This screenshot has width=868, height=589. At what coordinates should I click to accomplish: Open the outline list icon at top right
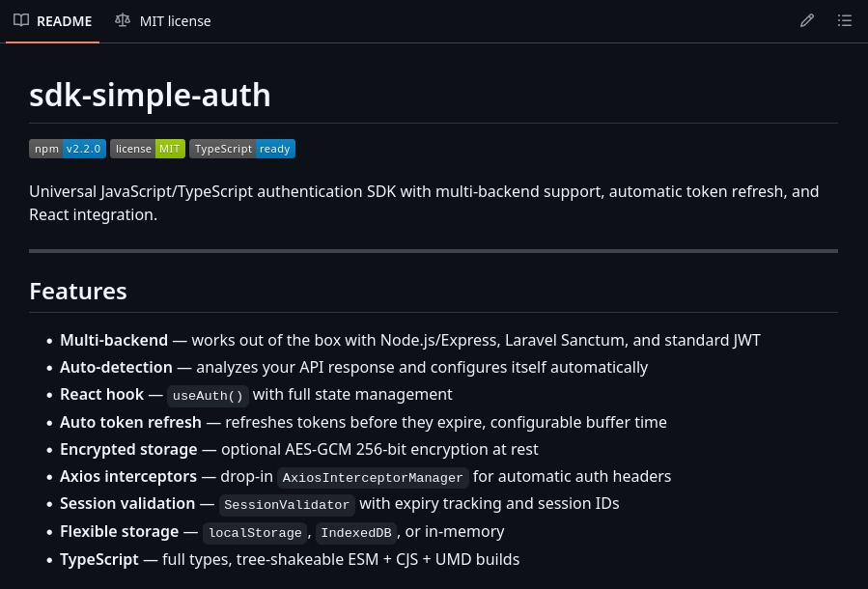(845, 20)
